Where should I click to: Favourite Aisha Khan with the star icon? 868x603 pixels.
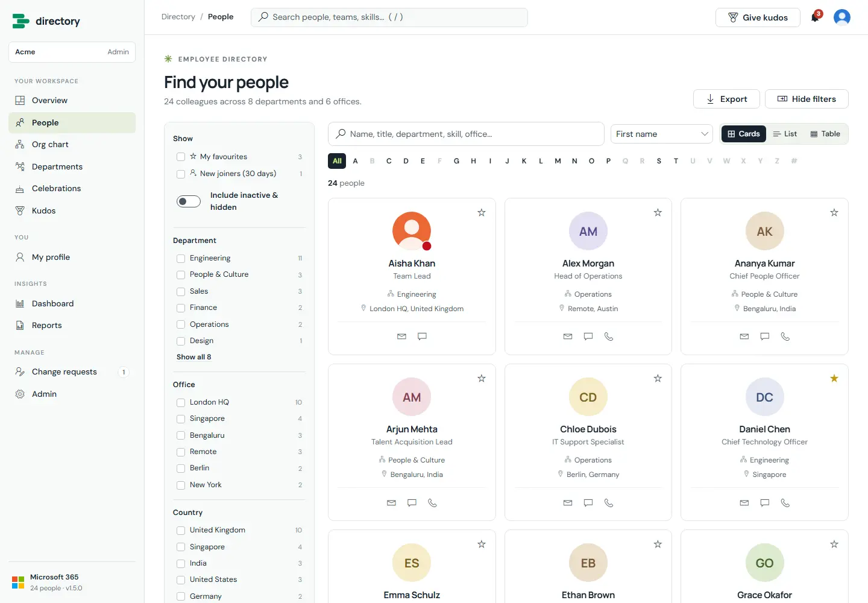pyautogui.click(x=482, y=212)
